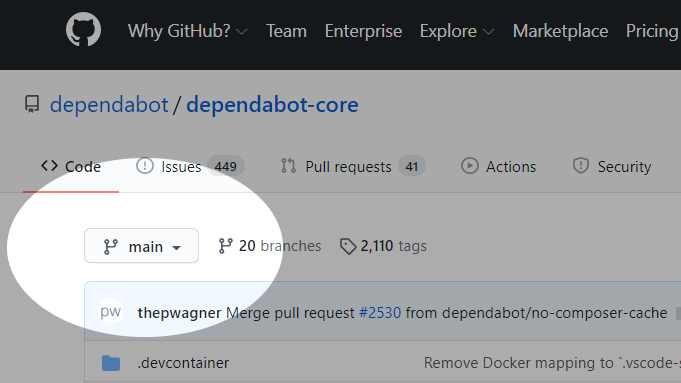Screen dimensions: 681x383
Task: Expand the Why GitHub? menu
Action: pyautogui.click(x=188, y=31)
